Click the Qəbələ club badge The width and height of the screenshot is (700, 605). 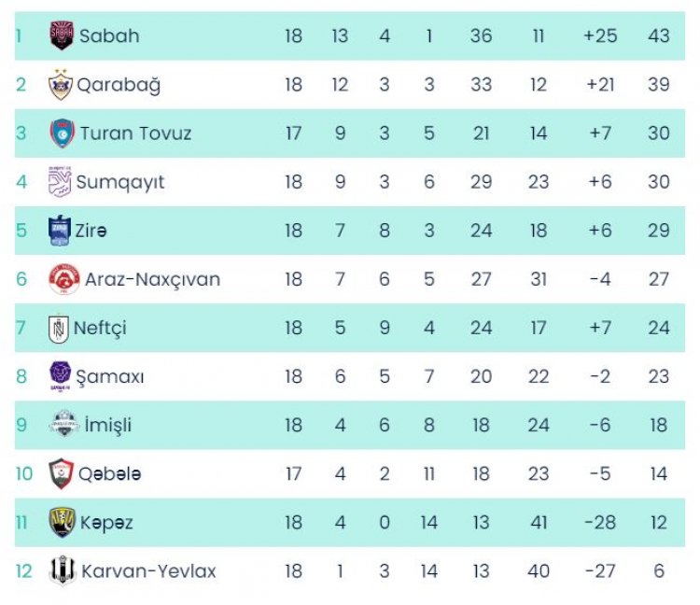(61, 473)
